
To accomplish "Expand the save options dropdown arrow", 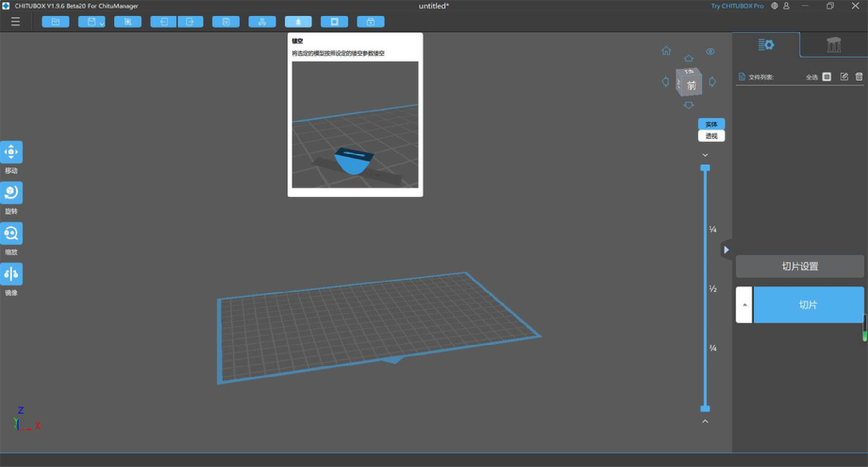I will [x=102, y=23].
